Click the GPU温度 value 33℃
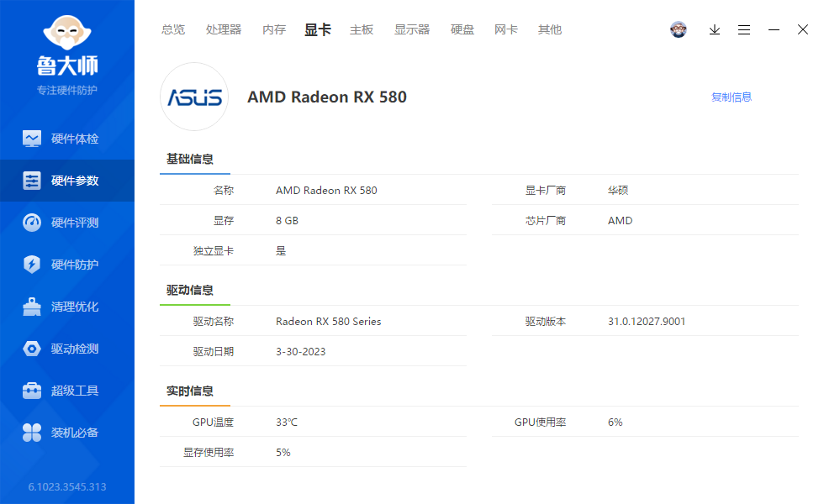This screenshot has height=504, width=824. [x=287, y=423]
